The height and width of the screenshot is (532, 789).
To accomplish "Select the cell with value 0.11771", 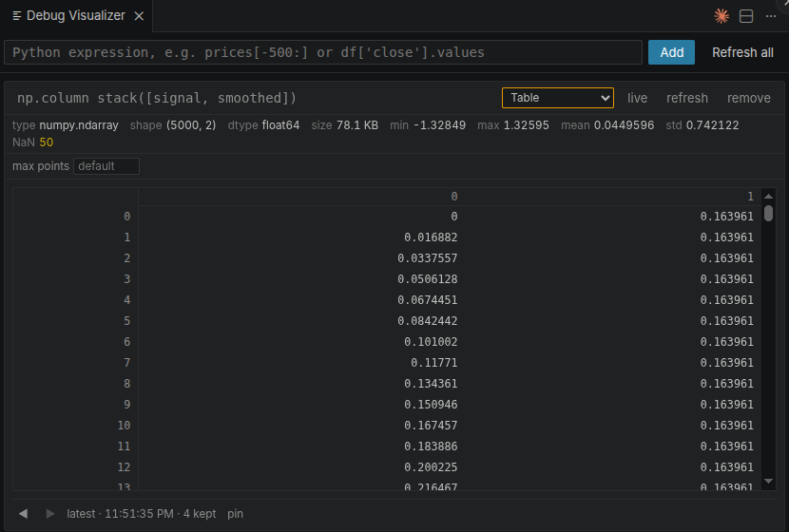I will coord(433,363).
